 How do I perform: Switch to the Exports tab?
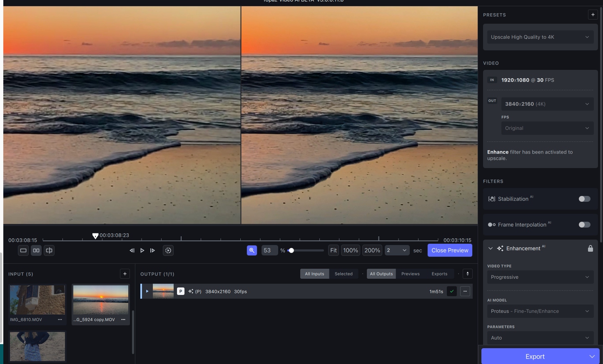pyautogui.click(x=439, y=274)
